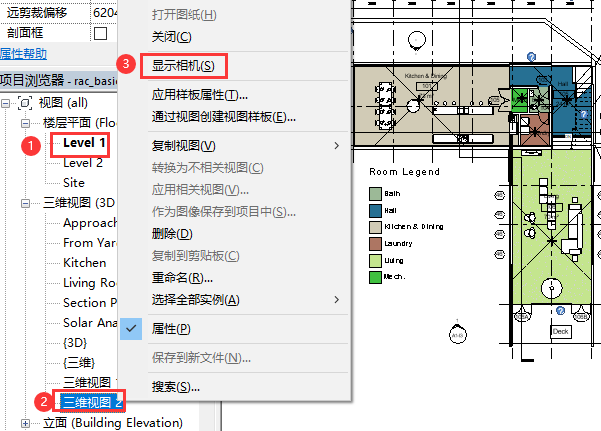Select 重命名(R)... in the context menu

pyautogui.click(x=181, y=277)
